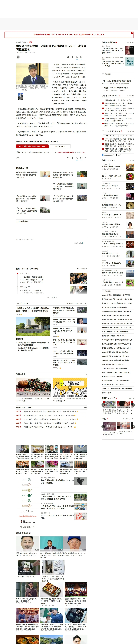Share article by email from top toolbar
138x644 pixels.
[68, 57]
